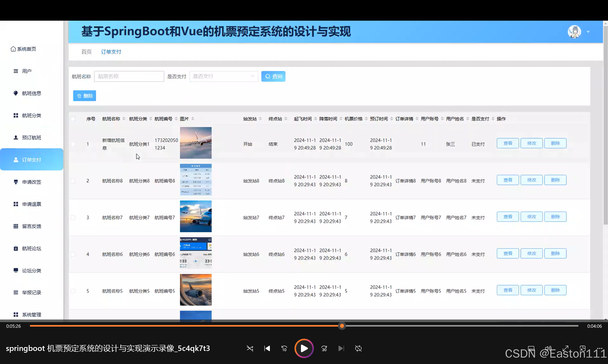Sort by 航班编号 column arrows
Viewport: 608px width, 364px height.
pos(176,119)
